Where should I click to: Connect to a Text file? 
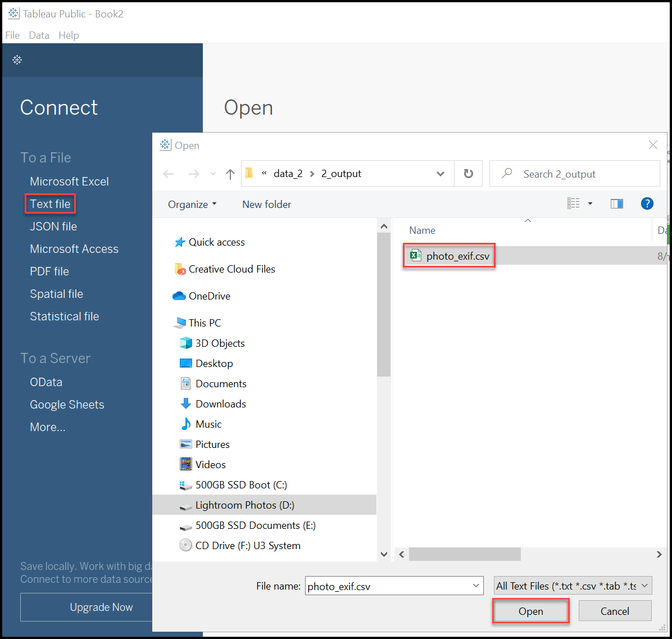[50, 203]
